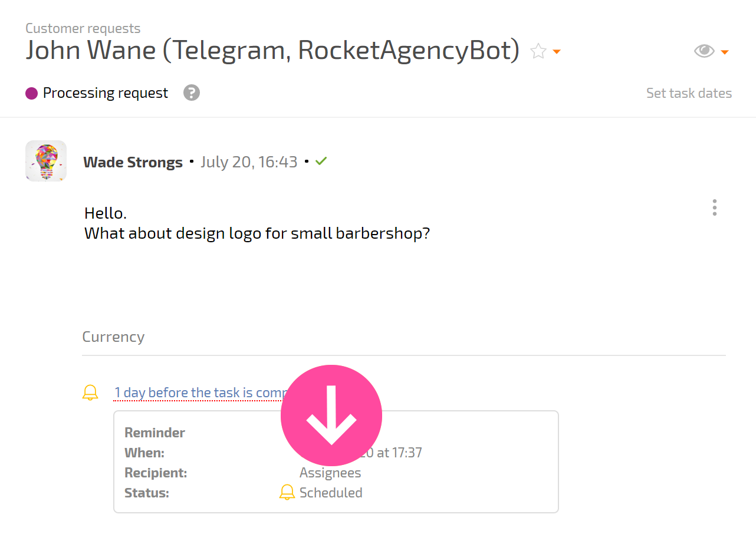Click the Recipient: label
The image size is (756, 544).
click(x=156, y=473)
